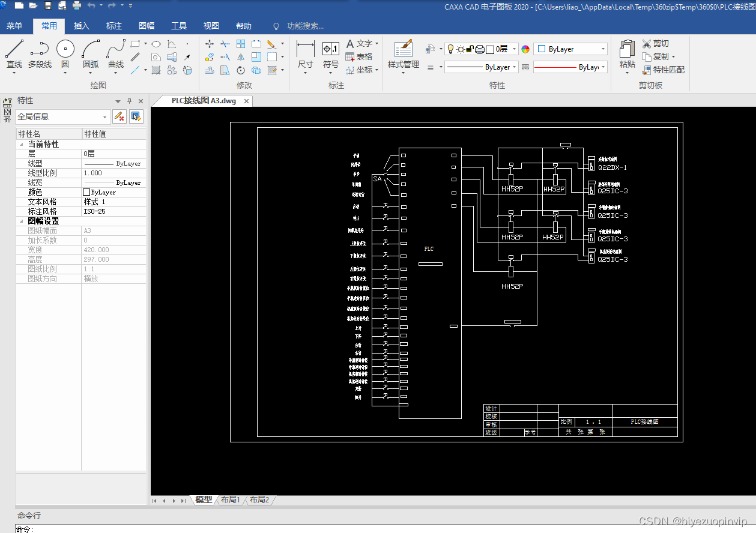
Task: Click the Open file folder icon
Action: tap(34, 5)
